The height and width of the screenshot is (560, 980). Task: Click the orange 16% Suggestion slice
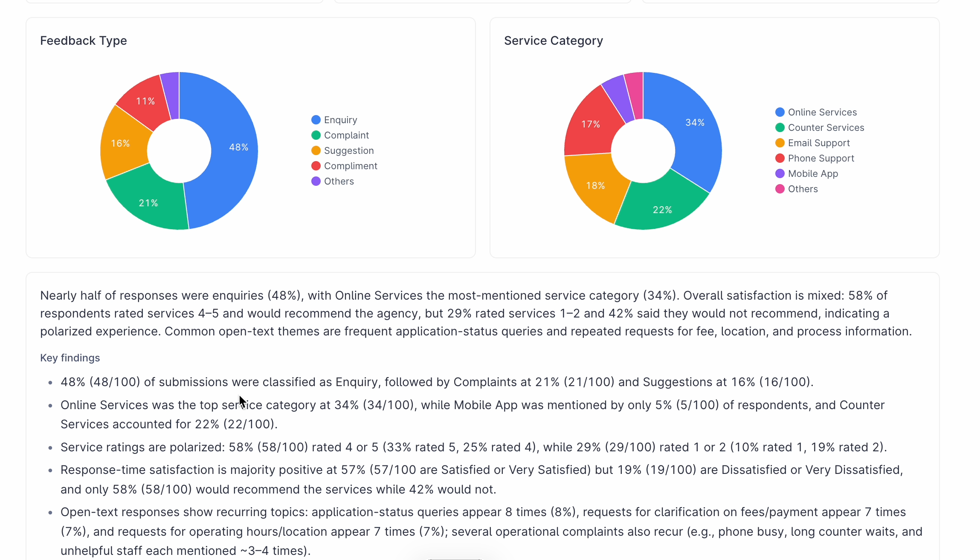(x=122, y=143)
